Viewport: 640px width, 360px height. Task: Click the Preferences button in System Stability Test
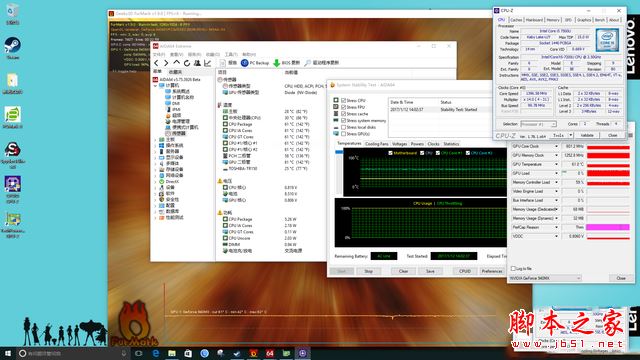pyautogui.click(x=492, y=271)
